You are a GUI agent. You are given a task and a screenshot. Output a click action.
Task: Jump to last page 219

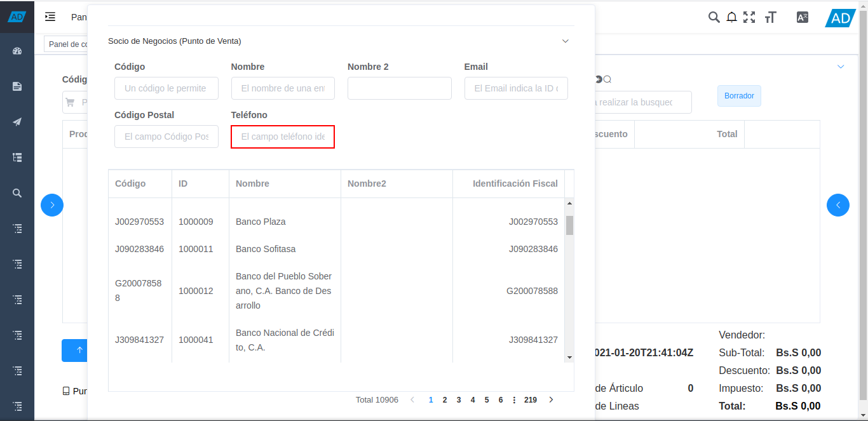[x=531, y=400]
